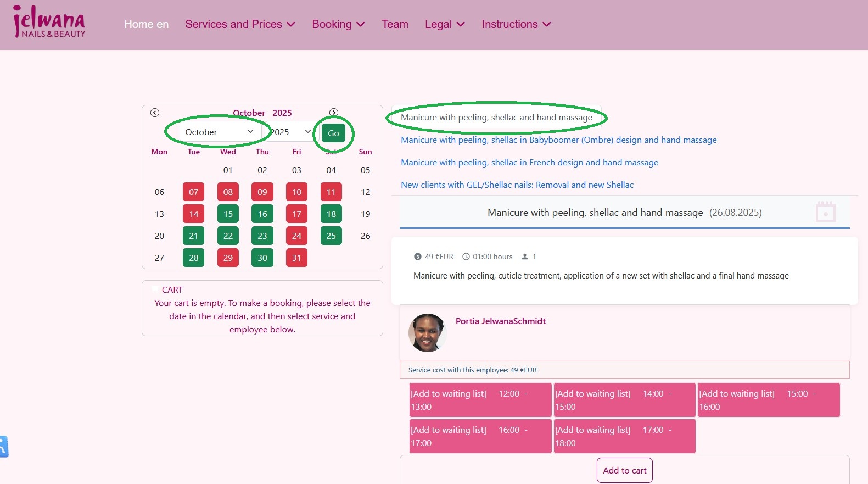
Task: Expand the Booking menu
Action: click(338, 24)
